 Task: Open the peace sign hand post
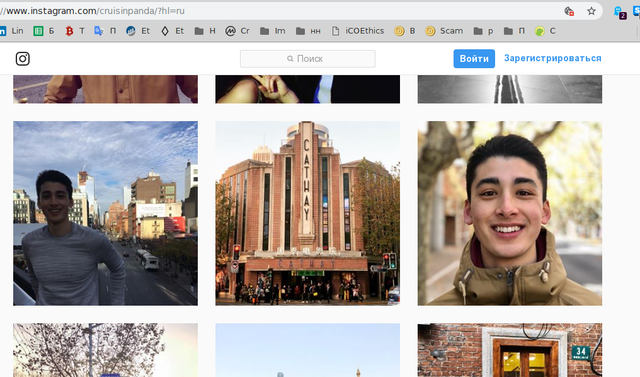(x=307, y=89)
